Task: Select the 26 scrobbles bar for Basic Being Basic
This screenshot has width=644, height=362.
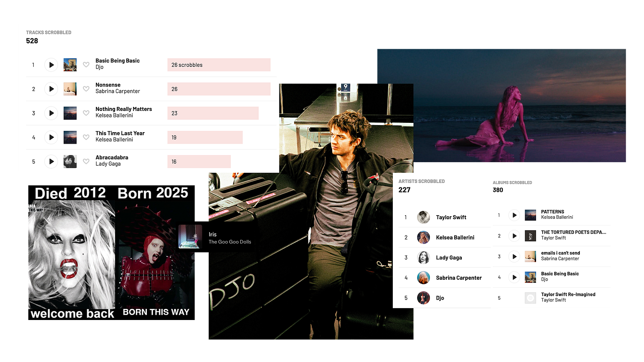Action: tap(219, 65)
